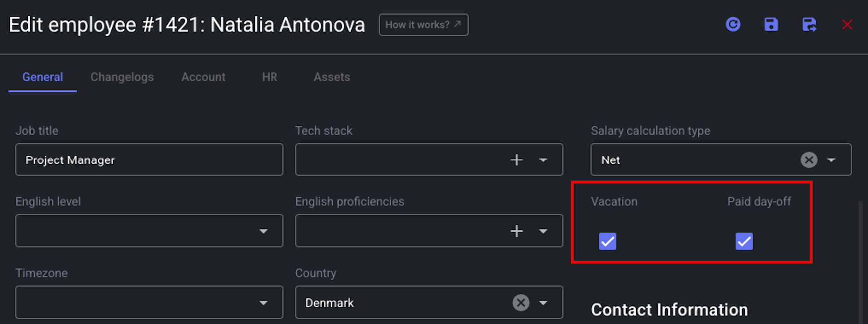Viewport: 868px width, 324px height.
Task: Close the edit employee dialog
Action: [847, 25]
